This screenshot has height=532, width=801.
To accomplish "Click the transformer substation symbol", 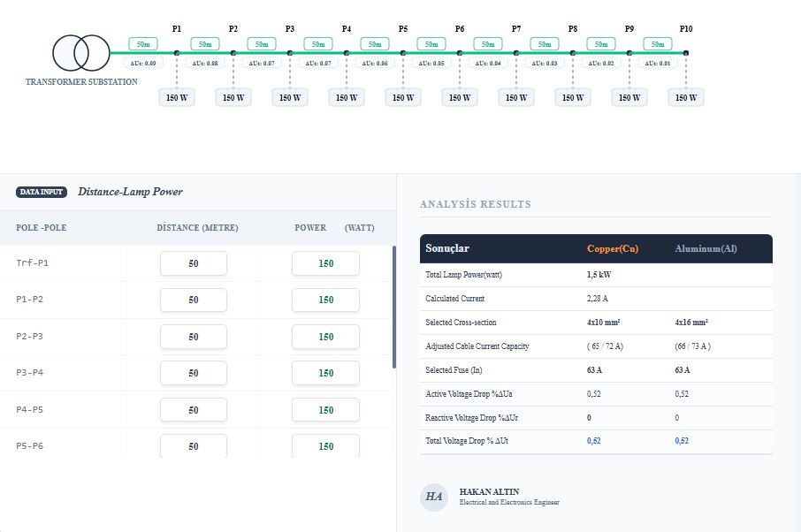I will [x=81, y=53].
